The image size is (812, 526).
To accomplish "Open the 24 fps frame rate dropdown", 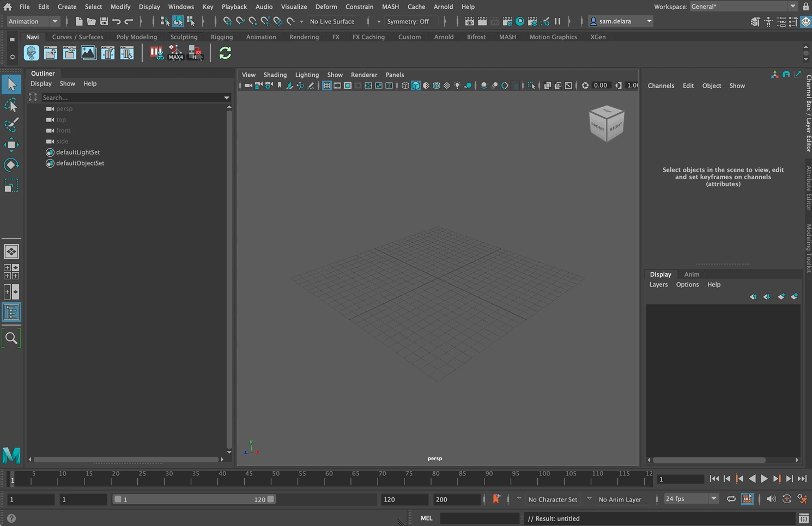I will click(x=690, y=499).
